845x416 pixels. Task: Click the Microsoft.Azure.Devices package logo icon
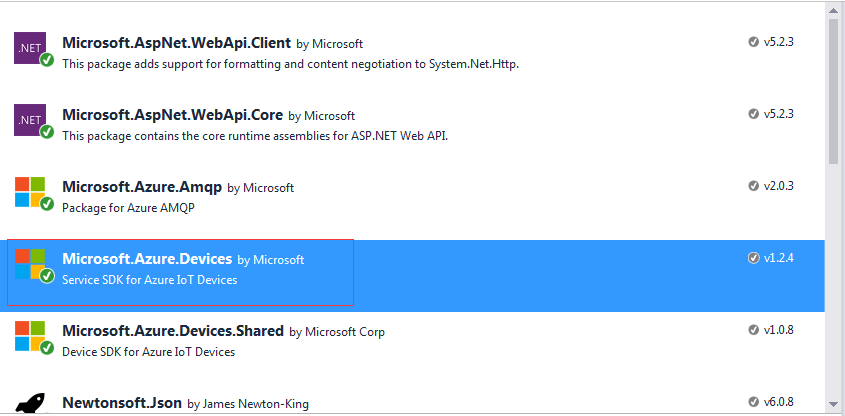pos(31,264)
